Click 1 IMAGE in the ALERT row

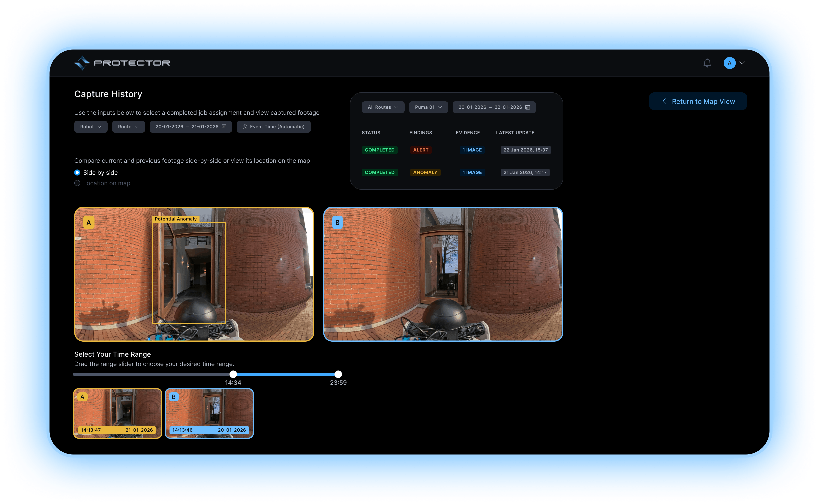472,150
